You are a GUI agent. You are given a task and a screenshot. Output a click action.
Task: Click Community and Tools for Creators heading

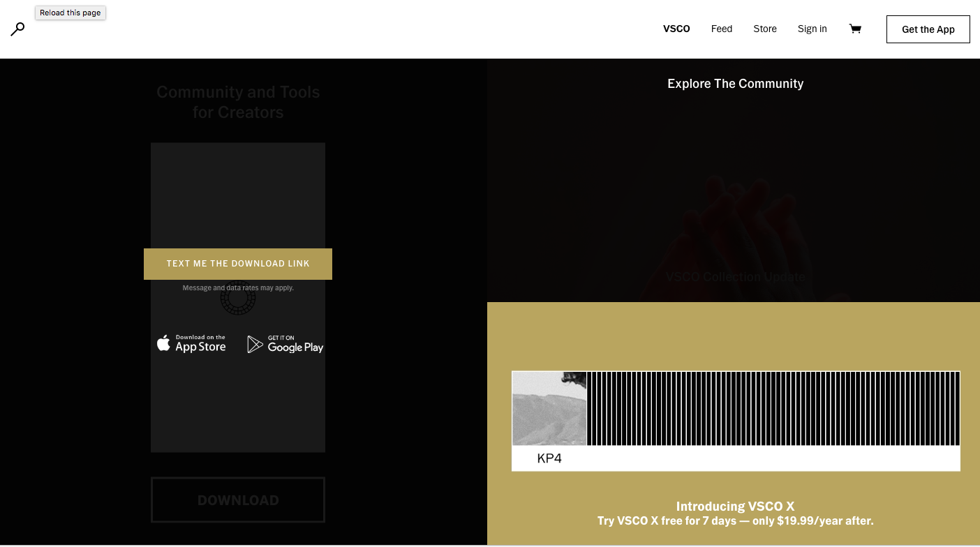238,102
